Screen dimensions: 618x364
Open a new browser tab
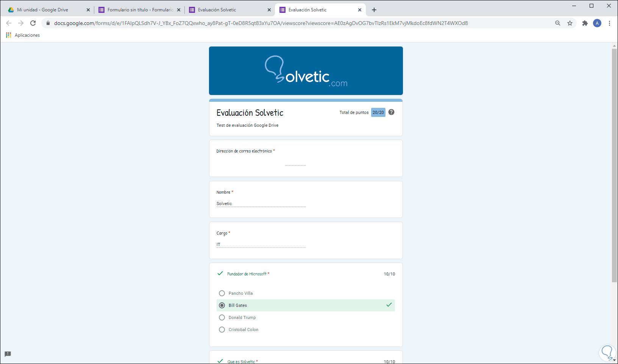(x=374, y=10)
